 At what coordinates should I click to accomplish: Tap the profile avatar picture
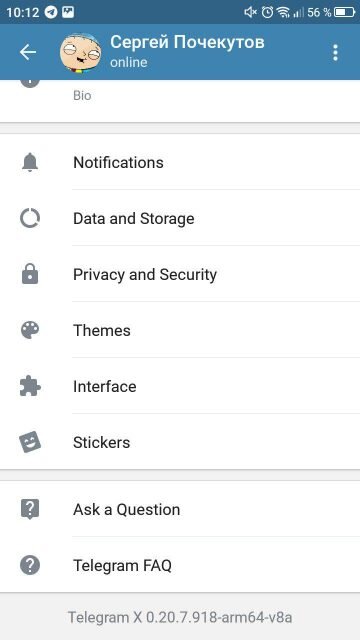[80, 53]
